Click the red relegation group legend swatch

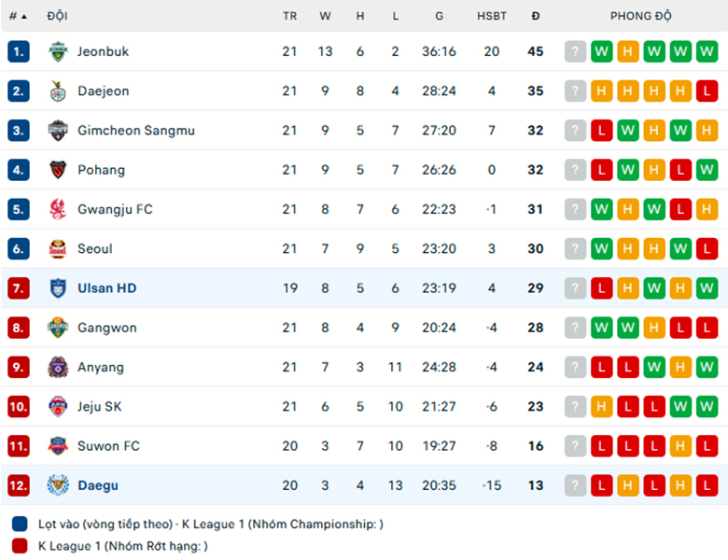20,546
